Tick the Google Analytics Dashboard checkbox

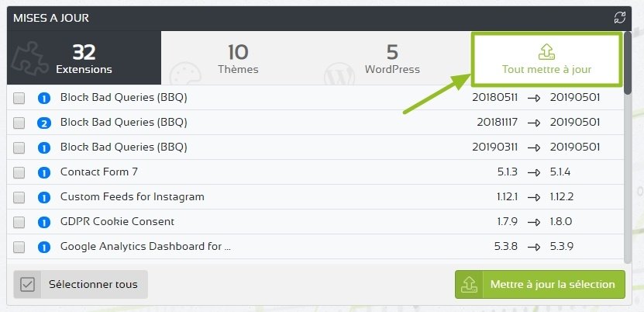(19, 247)
